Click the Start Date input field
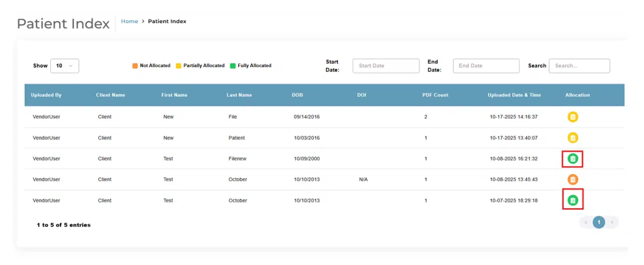Image resolution: width=644 pixels, height=265 pixels. click(x=386, y=66)
